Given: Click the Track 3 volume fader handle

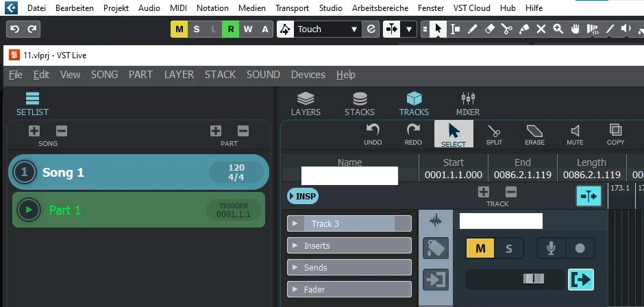Looking at the screenshot, I should [x=534, y=279].
